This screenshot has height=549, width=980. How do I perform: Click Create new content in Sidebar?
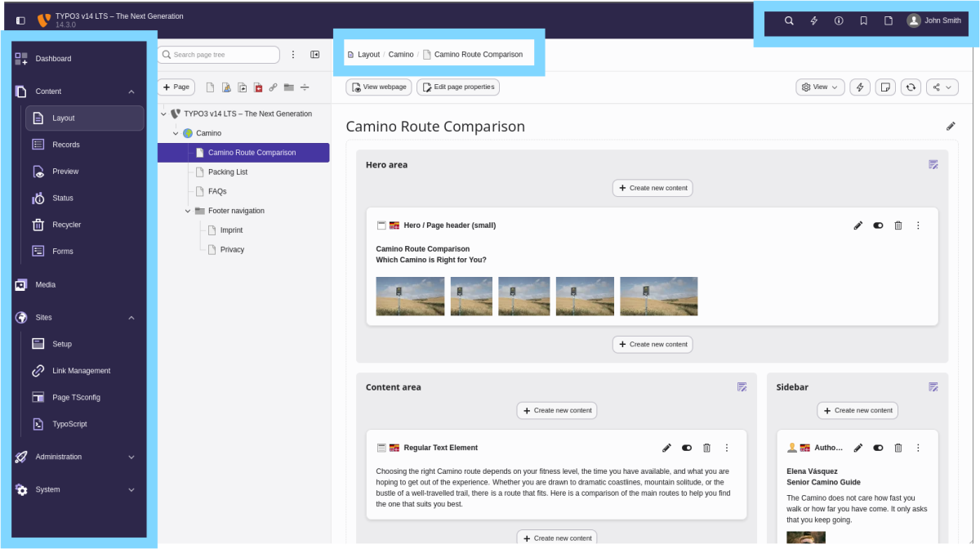pyautogui.click(x=857, y=411)
